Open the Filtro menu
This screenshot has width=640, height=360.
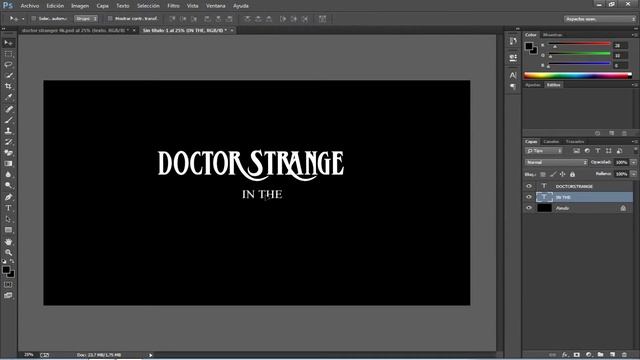point(173,6)
